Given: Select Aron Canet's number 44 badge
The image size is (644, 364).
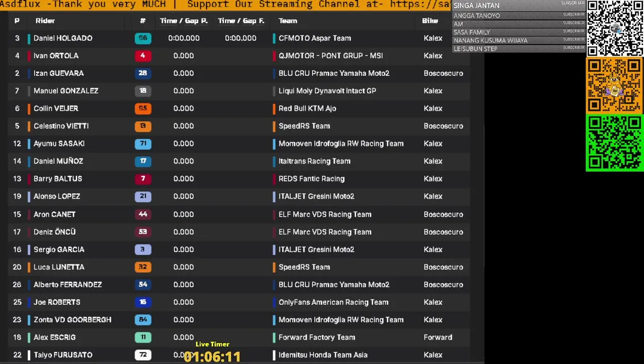Looking at the screenshot, I should 143,214.
